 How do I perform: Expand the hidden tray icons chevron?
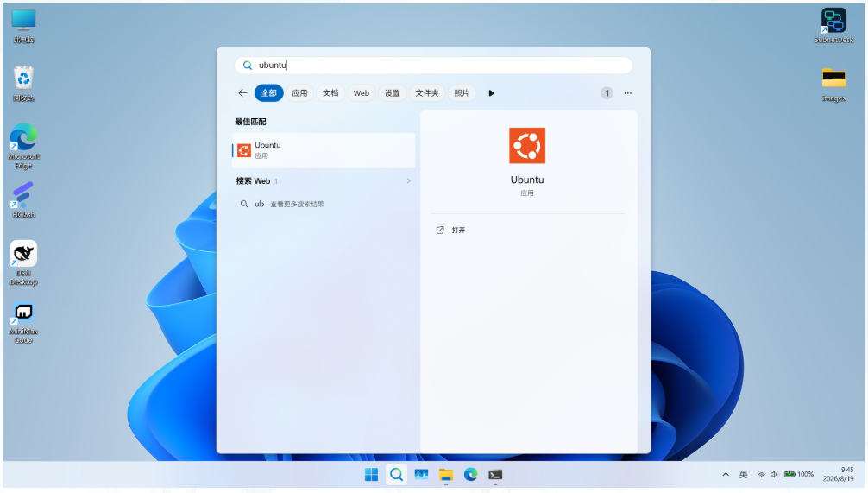726,475
